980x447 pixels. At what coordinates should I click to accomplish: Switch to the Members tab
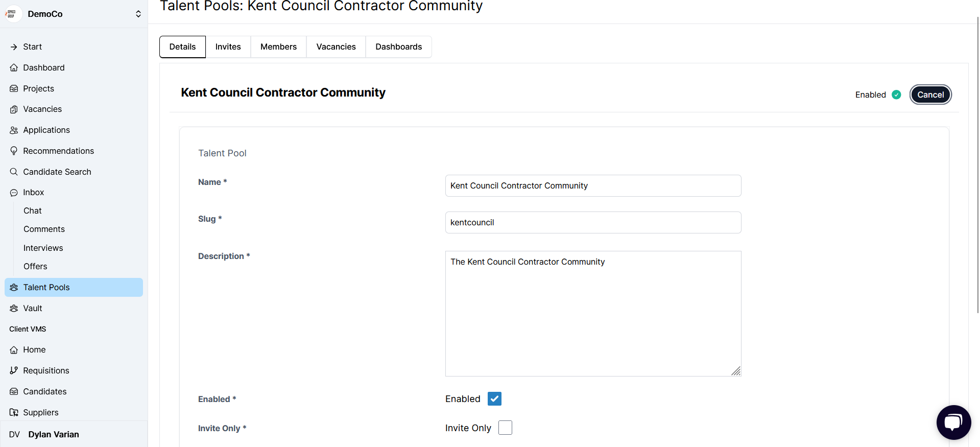coord(278,46)
